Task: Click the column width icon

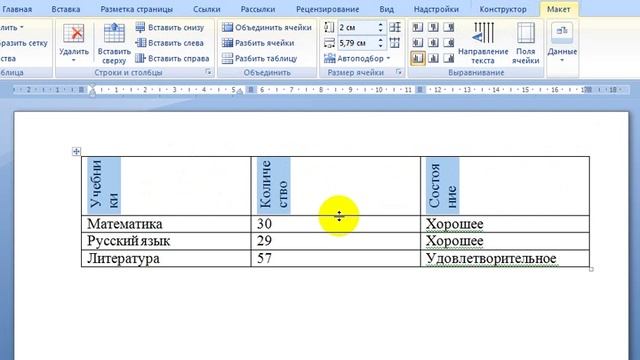Action: 329,42
